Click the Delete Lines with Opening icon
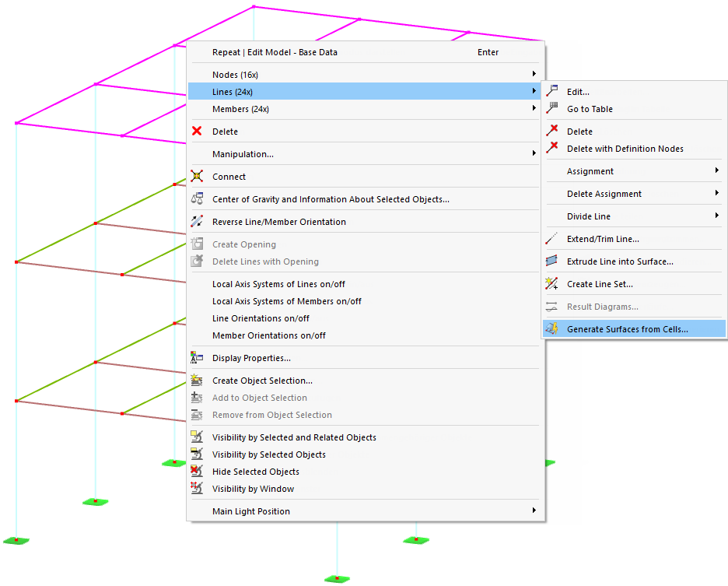This screenshot has width=728, height=586. click(x=197, y=261)
